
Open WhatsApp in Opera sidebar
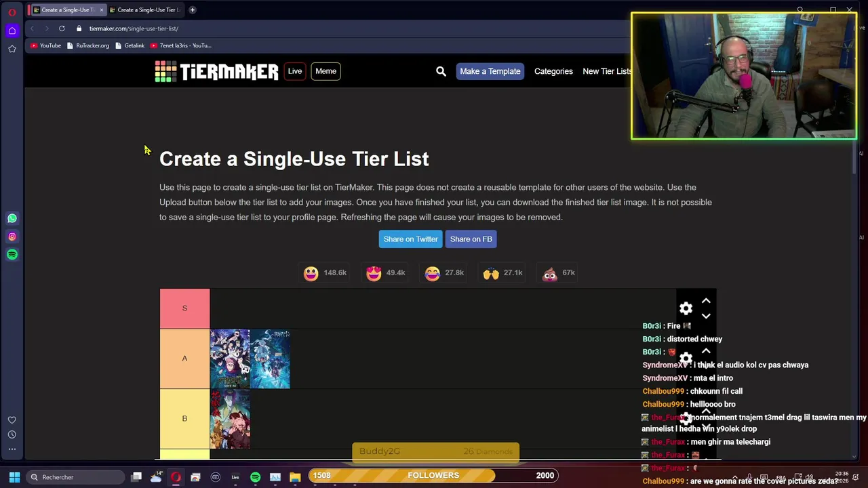click(12, 218)
